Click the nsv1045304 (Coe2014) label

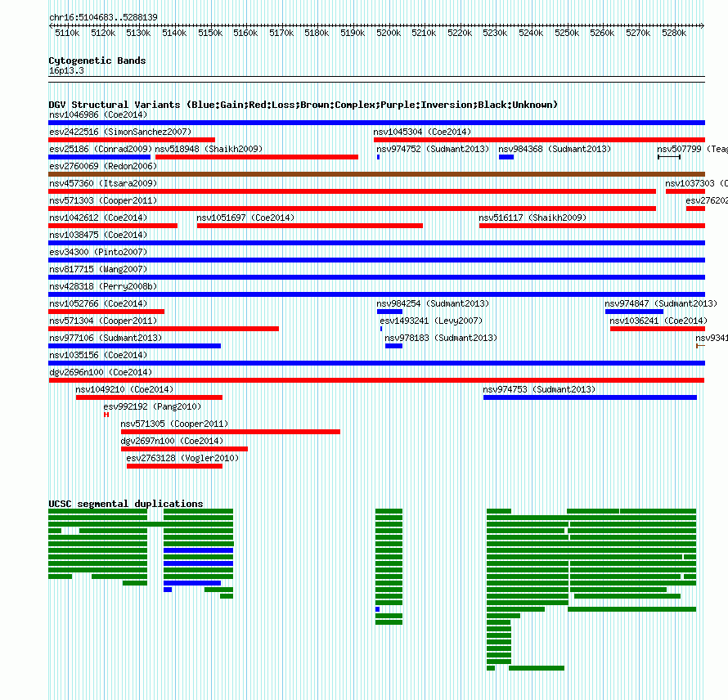(422, 132)
